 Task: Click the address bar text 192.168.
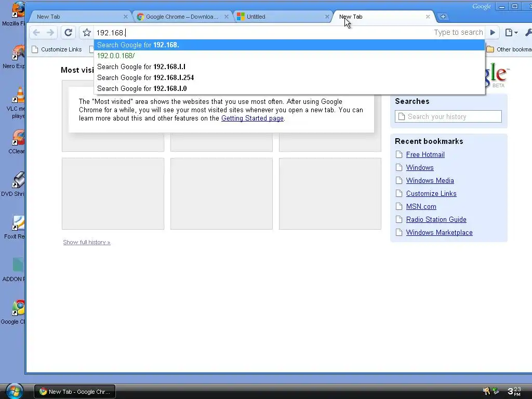[110, 33]
